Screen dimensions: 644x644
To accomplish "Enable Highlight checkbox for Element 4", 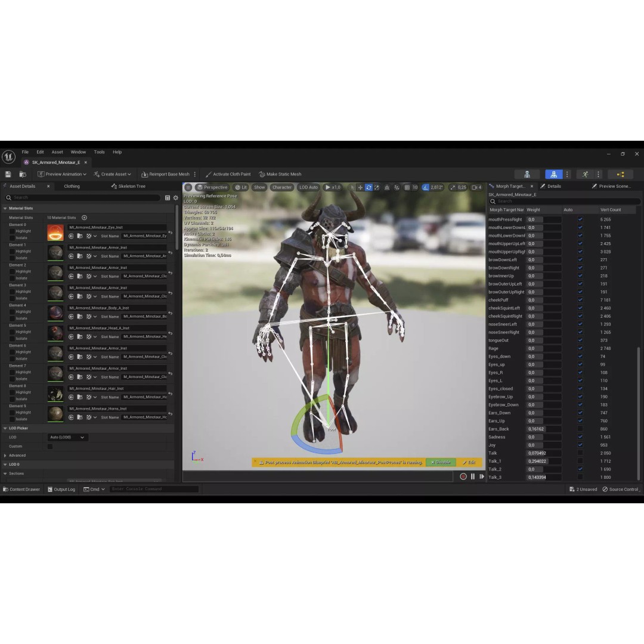I will pos(12,312).
